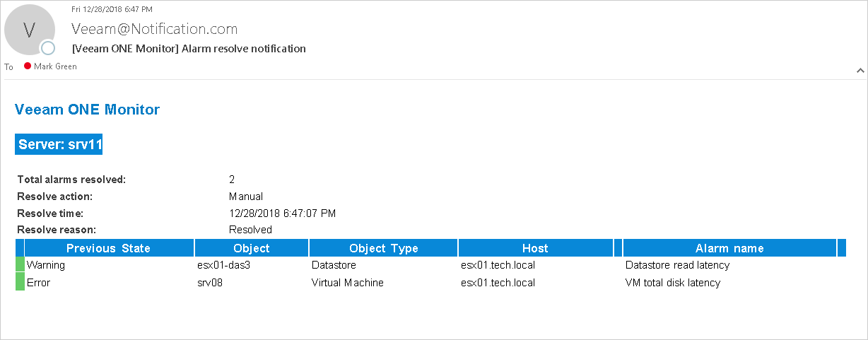Screen dimensions: 868x340
Task: Click the Object Type column header
Action: click(384, 248)
